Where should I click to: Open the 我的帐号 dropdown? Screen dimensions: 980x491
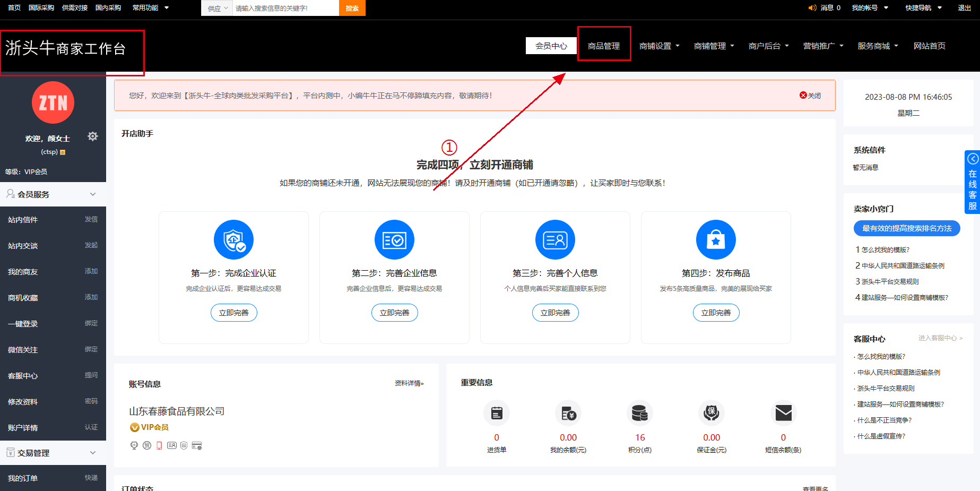point(870,8)
